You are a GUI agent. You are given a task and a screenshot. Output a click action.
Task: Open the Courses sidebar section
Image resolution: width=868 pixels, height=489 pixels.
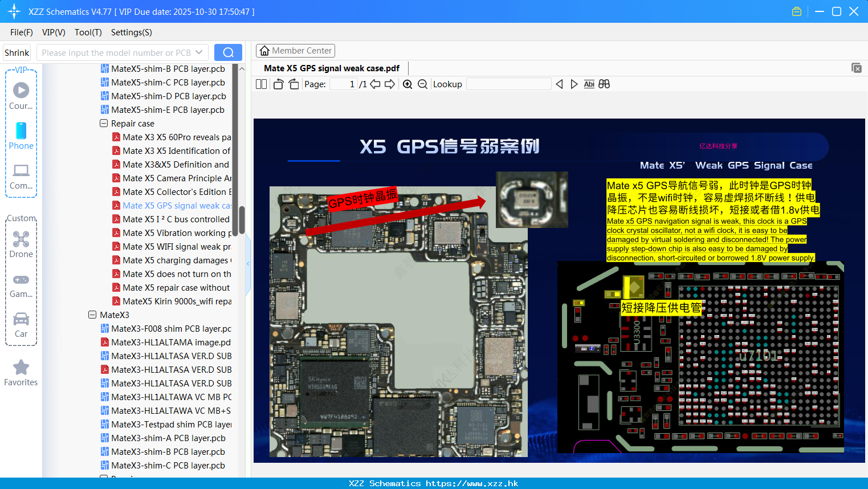21,96
